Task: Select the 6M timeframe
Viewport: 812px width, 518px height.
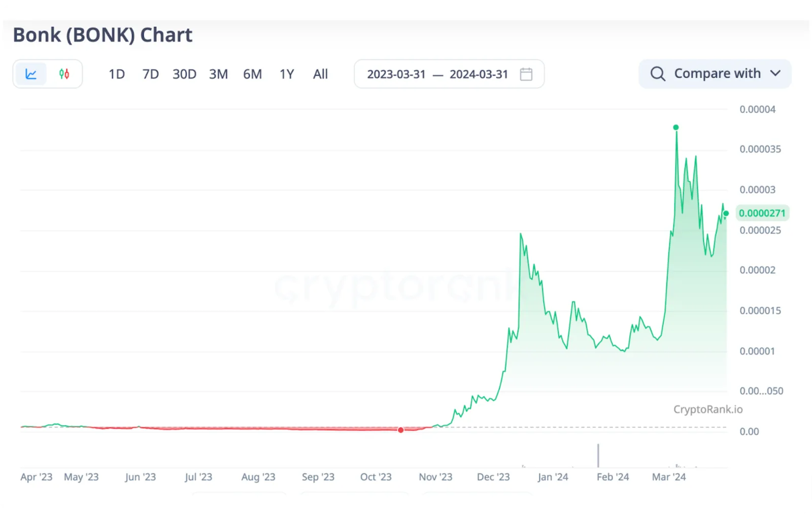Action: pos(252,74)
